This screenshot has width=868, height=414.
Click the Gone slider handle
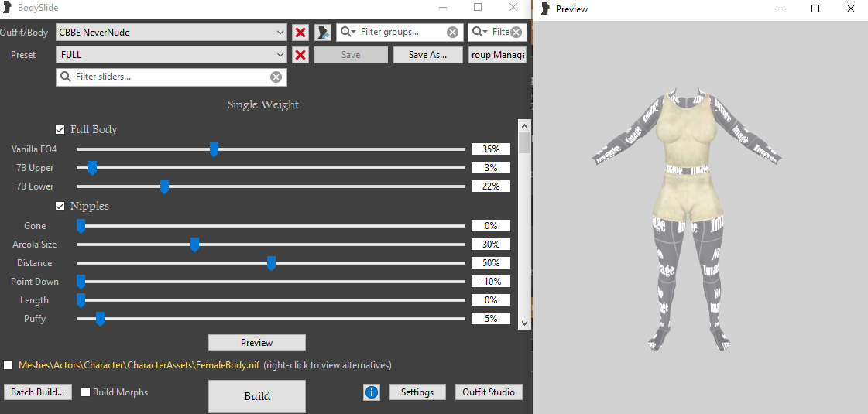click(x=81, y=226)
